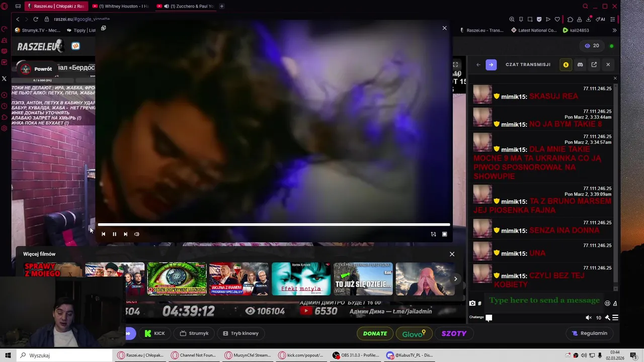Click the hashtag icon in chat input
This screenshot has width=644, height=362.
coord(479,303)
